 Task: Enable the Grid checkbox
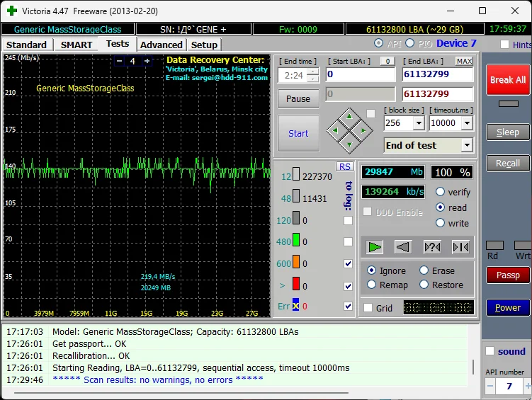[x=368, y=308]
